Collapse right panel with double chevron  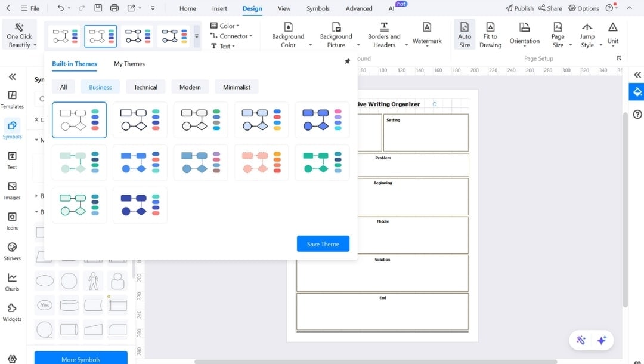click(637, 75)
